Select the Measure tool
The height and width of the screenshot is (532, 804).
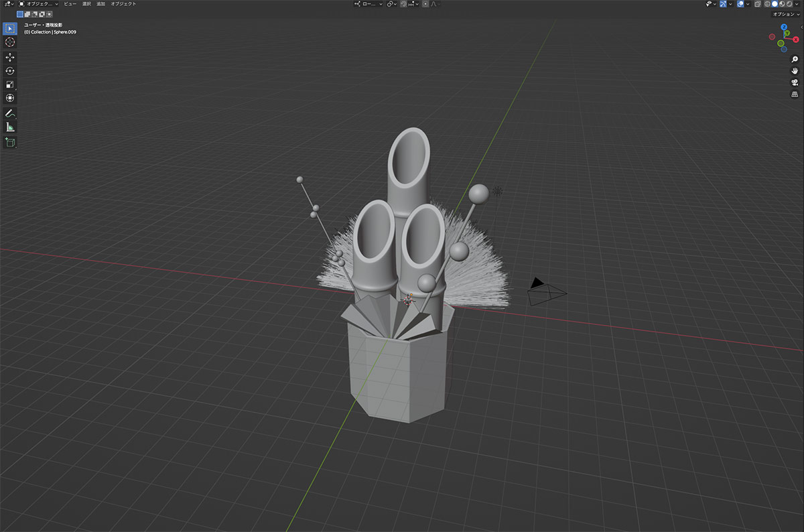(x=10, y=127)
